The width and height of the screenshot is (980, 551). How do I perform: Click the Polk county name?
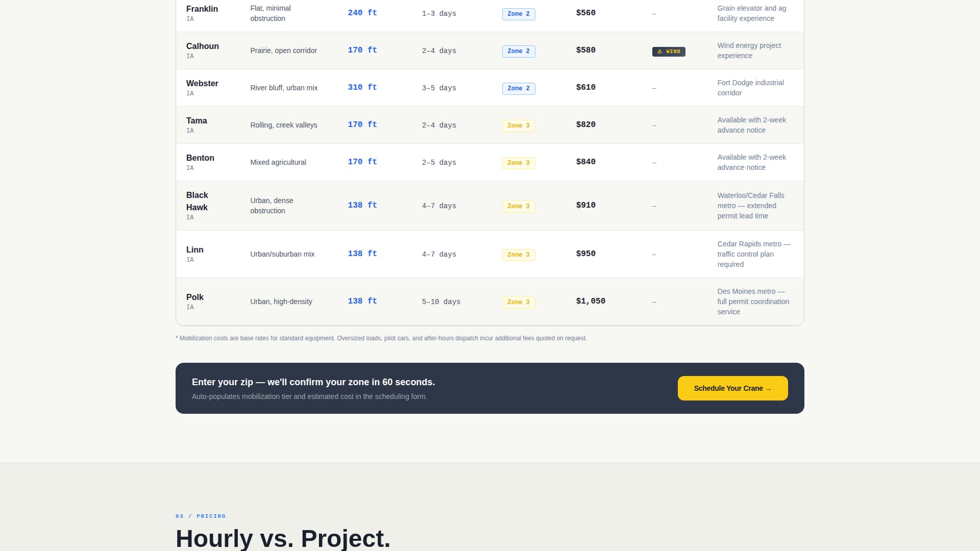tap(195, 297)
